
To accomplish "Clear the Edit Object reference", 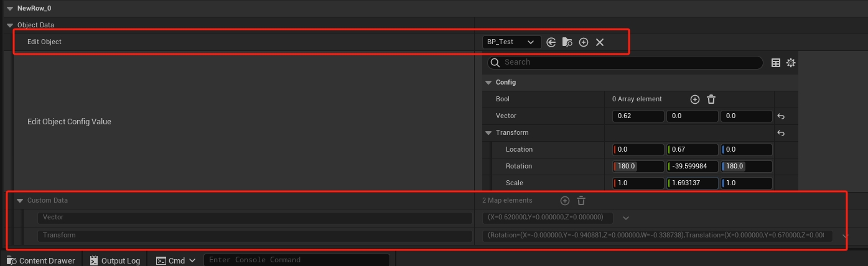I will [x=600, y=42].
